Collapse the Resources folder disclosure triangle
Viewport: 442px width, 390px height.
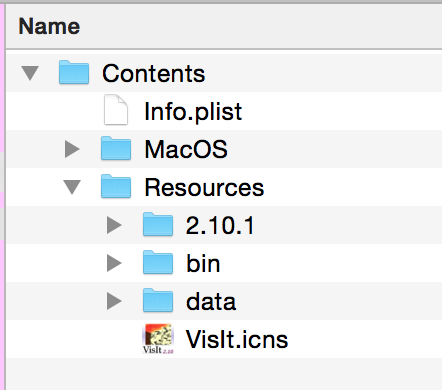click(72, 187)
